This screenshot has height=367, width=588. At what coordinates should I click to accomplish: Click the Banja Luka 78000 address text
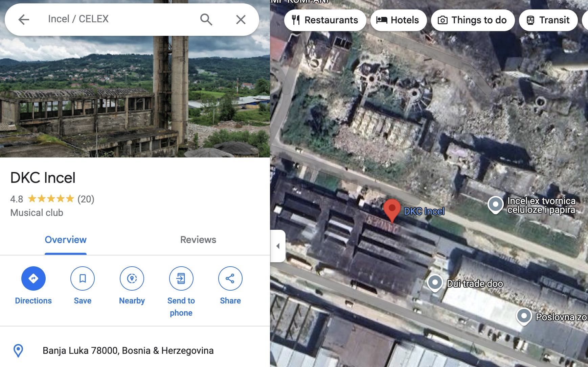pos(128,351)
